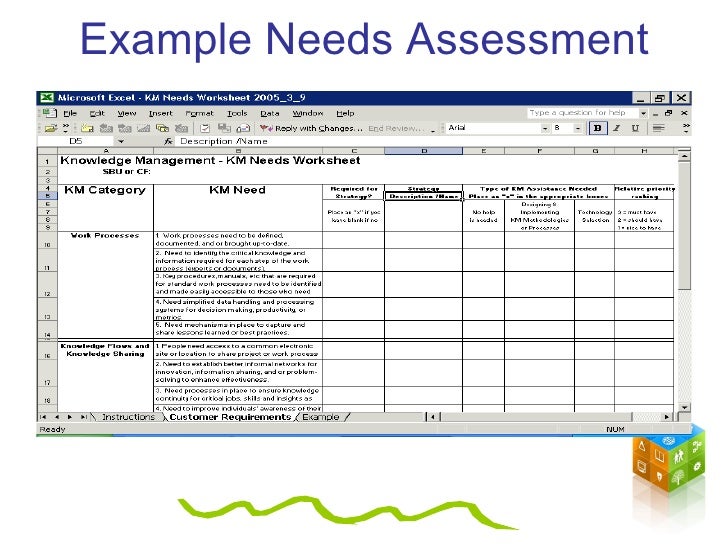Click the Name Box showing D5
Image resolution: width=728 pixels, height=546 pixels.
76,141
